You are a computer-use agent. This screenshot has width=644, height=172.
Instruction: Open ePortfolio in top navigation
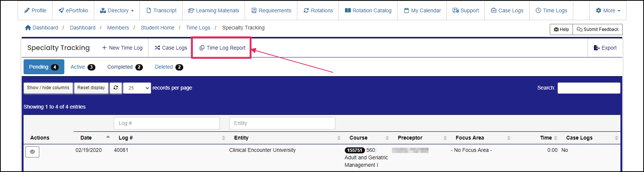[73, 10]
